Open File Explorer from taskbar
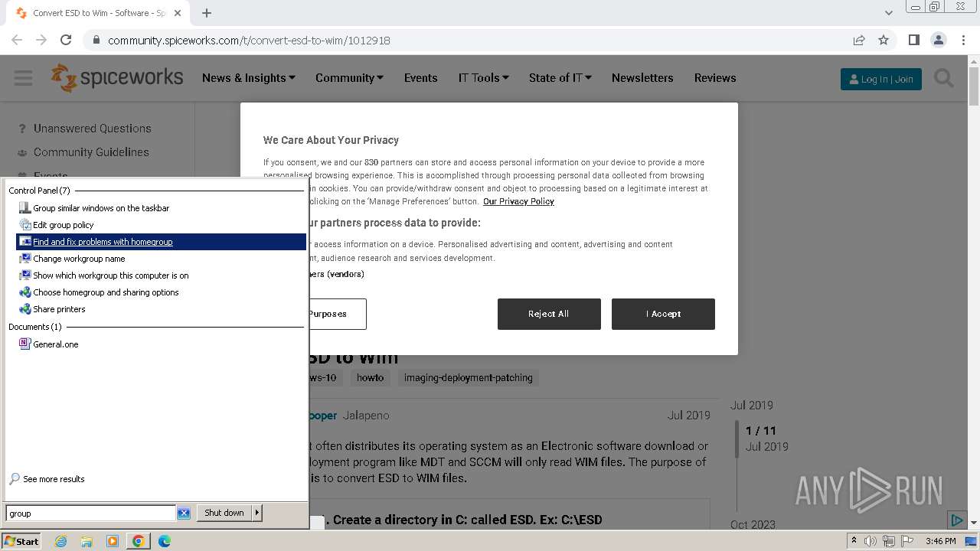 click(x=87, y=541)
